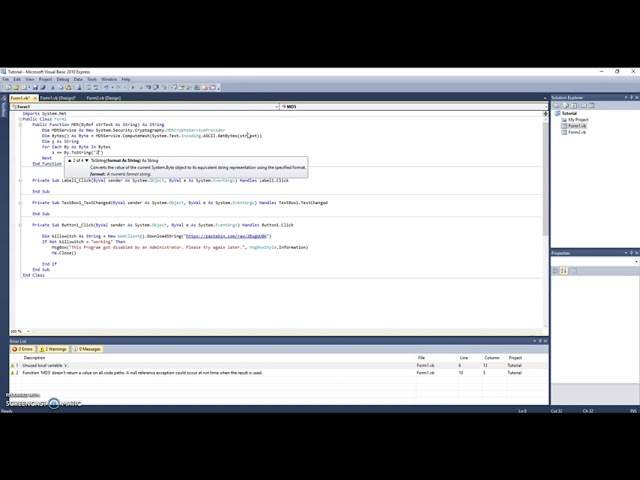
Task: Click the File column header
Action: coord(421,358)
